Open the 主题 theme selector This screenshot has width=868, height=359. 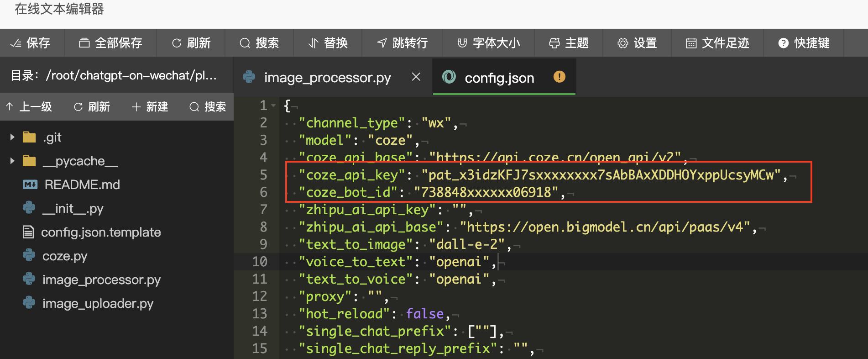[x=569, y=43]
